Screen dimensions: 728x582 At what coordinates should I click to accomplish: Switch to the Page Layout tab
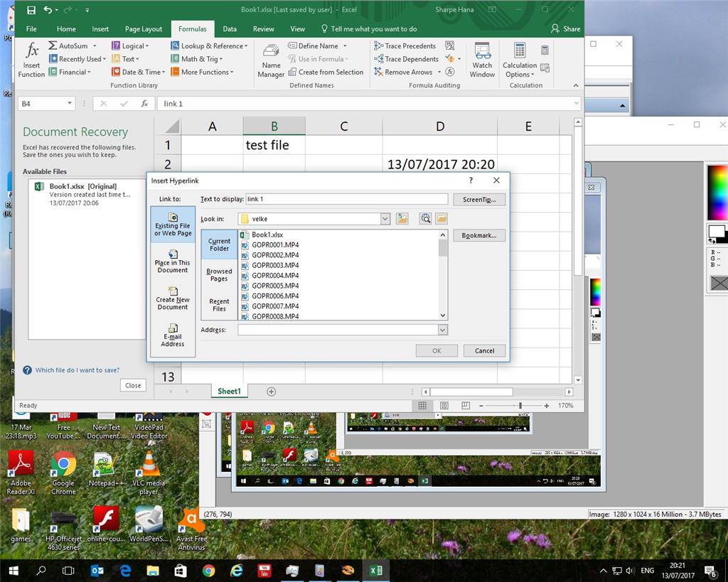144,28
